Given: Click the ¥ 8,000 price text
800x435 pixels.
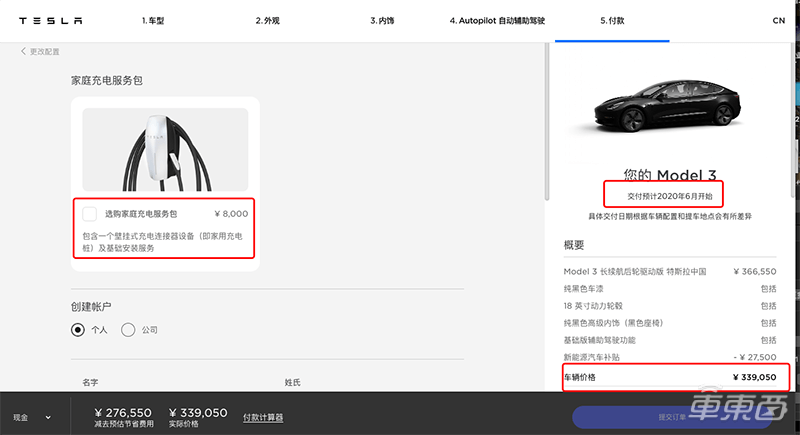Looking at the screenshot, I should 231,214.
